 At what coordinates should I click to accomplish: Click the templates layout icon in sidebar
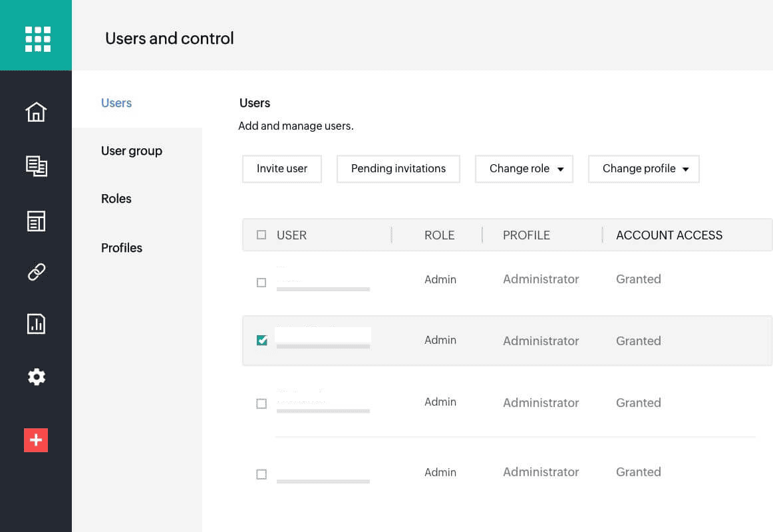click(x=36, y=221)
